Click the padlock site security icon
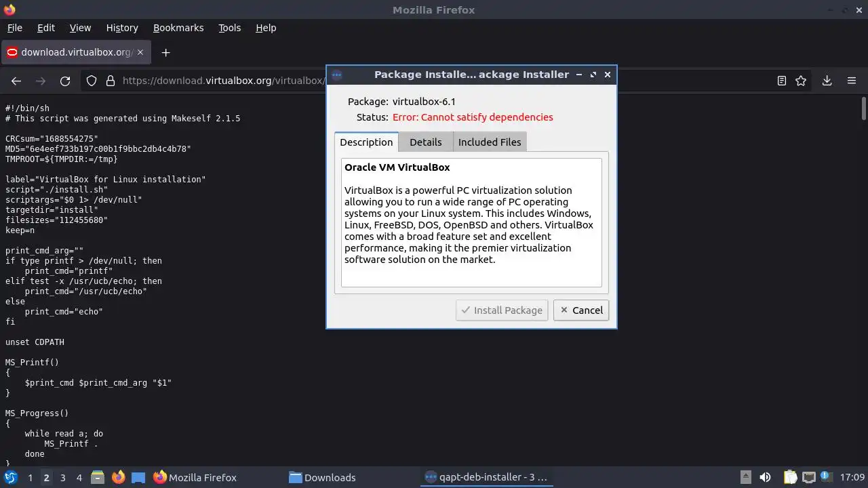The height and width of the screenshot is (488, 868). (111, 81)
